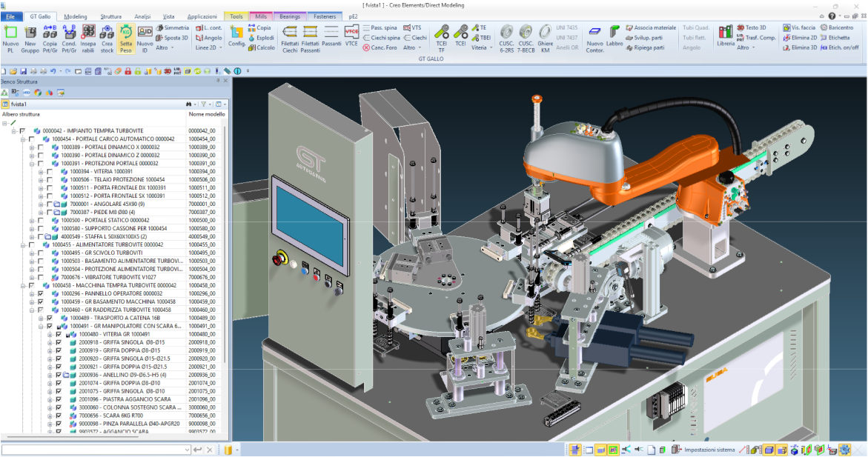868x457 pixels.
Task: Select the Labbro tool icon
Action: tap(614, 32)
